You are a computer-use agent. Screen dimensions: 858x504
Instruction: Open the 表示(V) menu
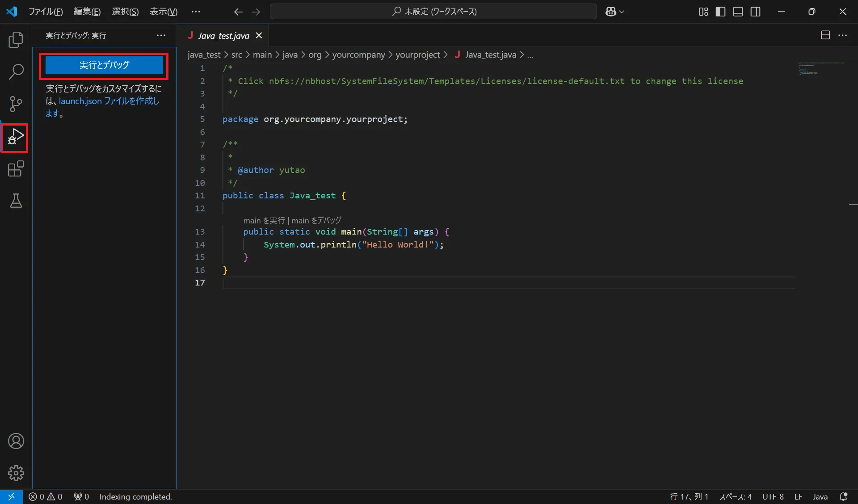[164, 12]
